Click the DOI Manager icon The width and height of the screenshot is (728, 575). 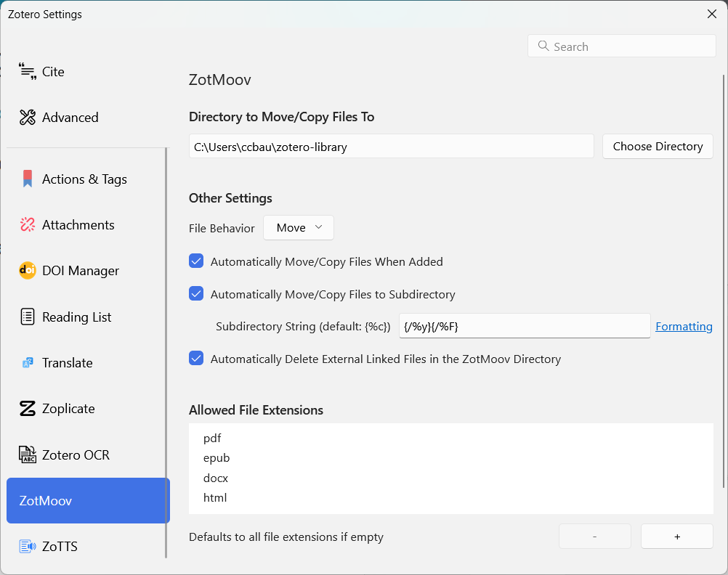click(28, 271)
